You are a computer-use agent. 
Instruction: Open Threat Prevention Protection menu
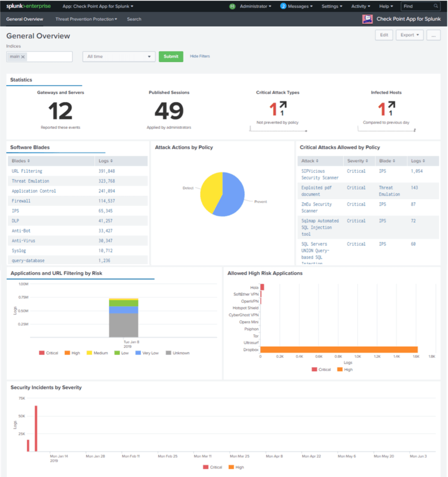(86, 19)
